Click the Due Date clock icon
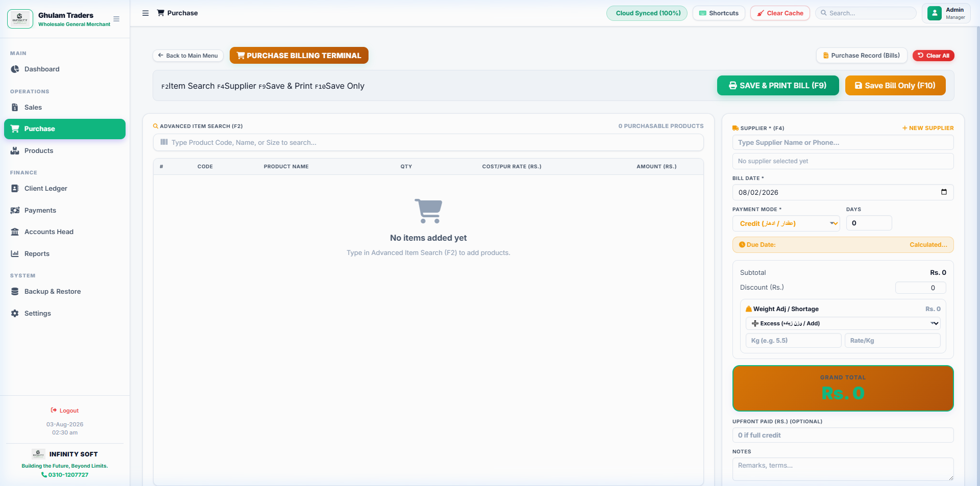 pyautogui.click(x=742, y=245)
